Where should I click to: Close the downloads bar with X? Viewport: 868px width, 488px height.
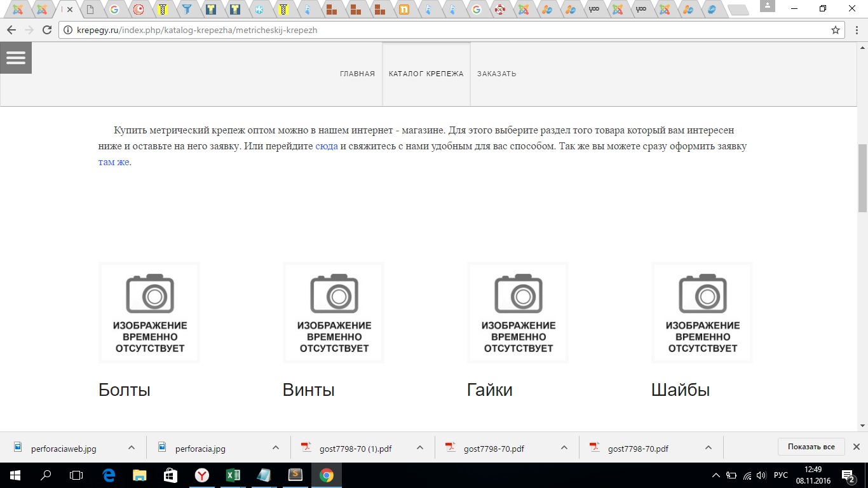[856, 447]
